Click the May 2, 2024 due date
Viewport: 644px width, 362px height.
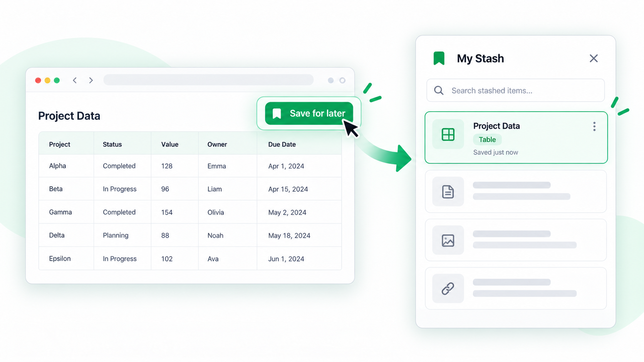pos(287,212)
